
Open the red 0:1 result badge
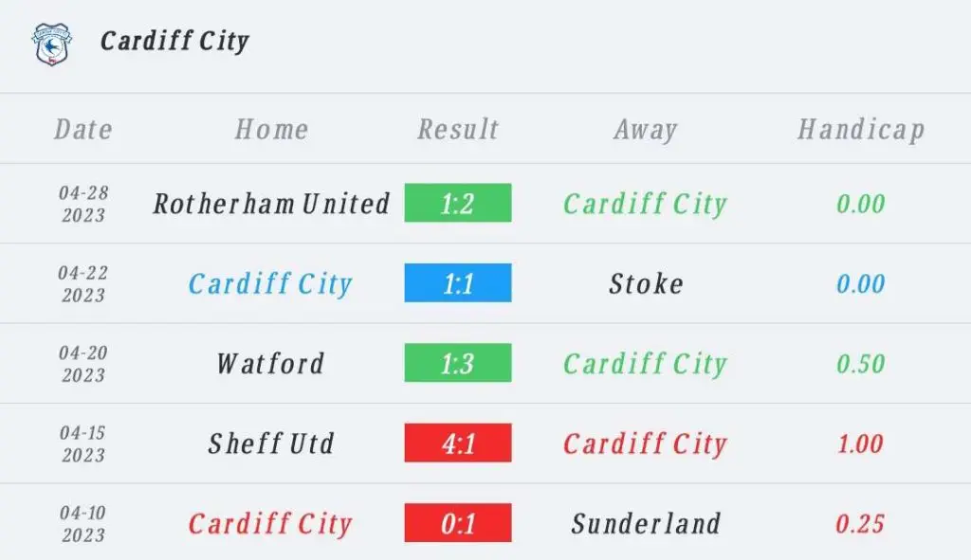click(458, 523)
